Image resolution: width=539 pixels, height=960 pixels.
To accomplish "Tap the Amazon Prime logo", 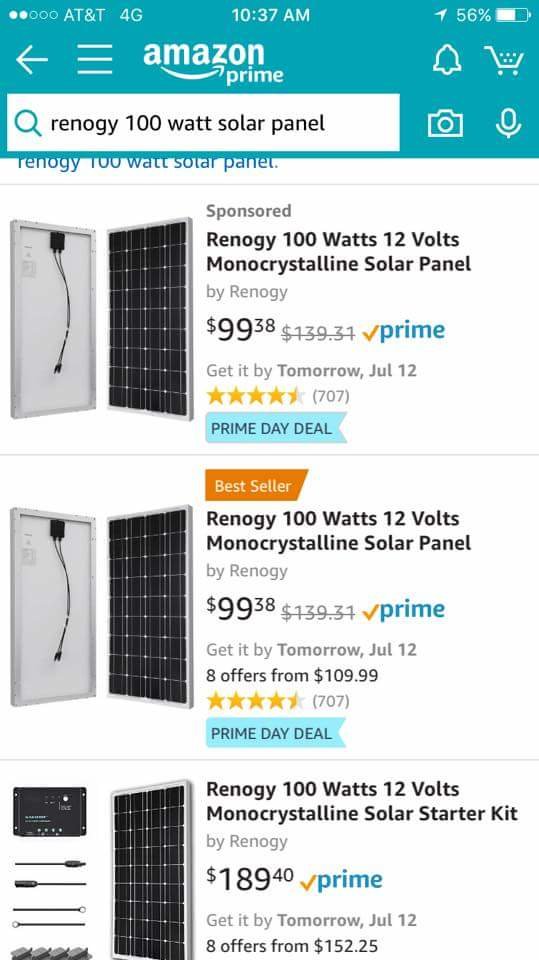I will click(213, 63).
